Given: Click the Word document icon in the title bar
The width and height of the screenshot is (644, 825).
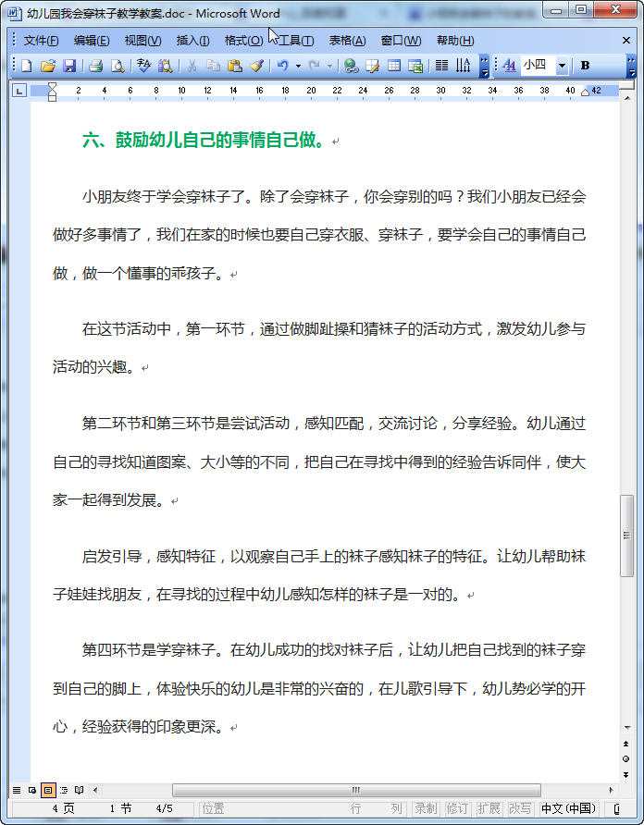Looking at the screenshot, I should (x=15, y=13).
